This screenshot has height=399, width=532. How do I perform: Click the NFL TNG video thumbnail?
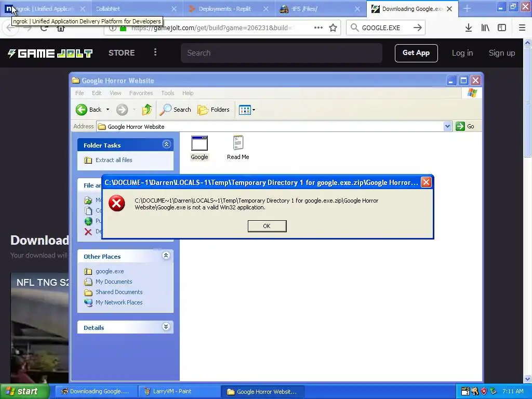coord(39,328)
